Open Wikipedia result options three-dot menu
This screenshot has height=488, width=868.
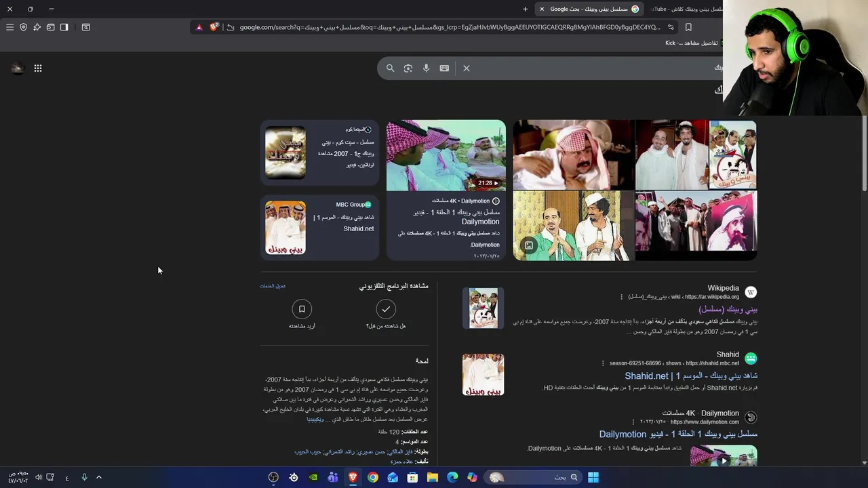[x=621, y=297]
